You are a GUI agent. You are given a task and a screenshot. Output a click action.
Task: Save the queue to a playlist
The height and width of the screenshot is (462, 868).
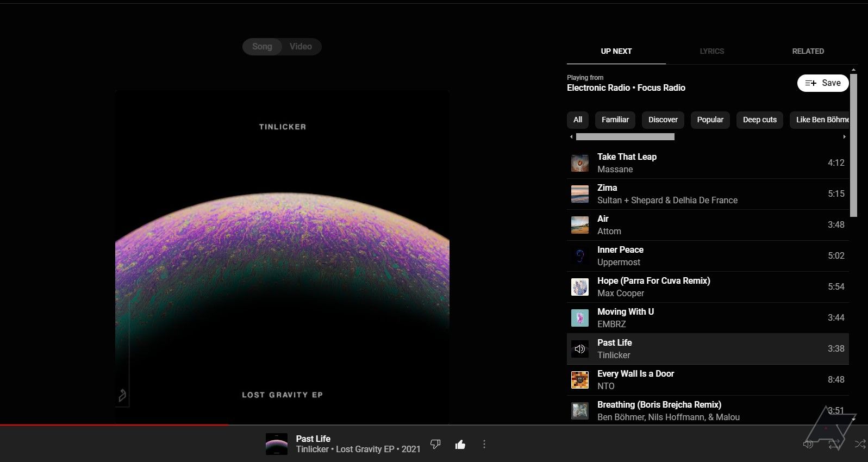(823, 83)
